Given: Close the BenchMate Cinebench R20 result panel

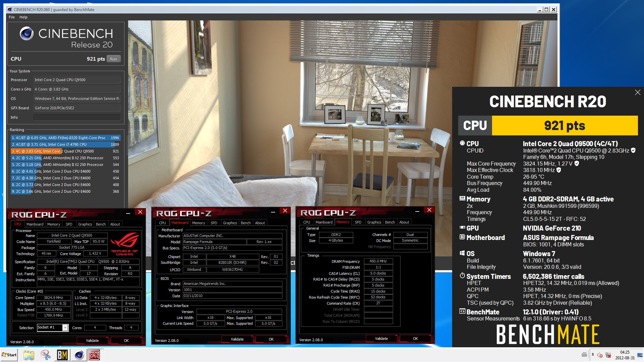Looking at the screenshot, I should tap(638, 92).
